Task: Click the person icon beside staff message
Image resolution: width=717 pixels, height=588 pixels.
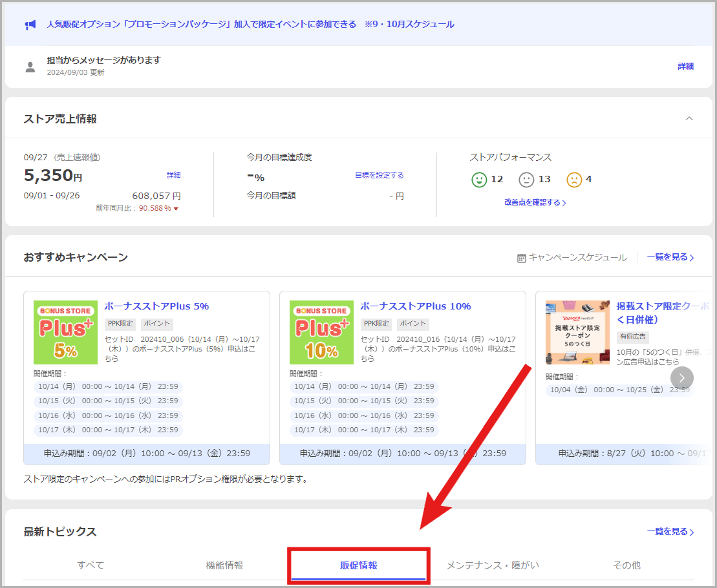Action: [x=30, y=67]
